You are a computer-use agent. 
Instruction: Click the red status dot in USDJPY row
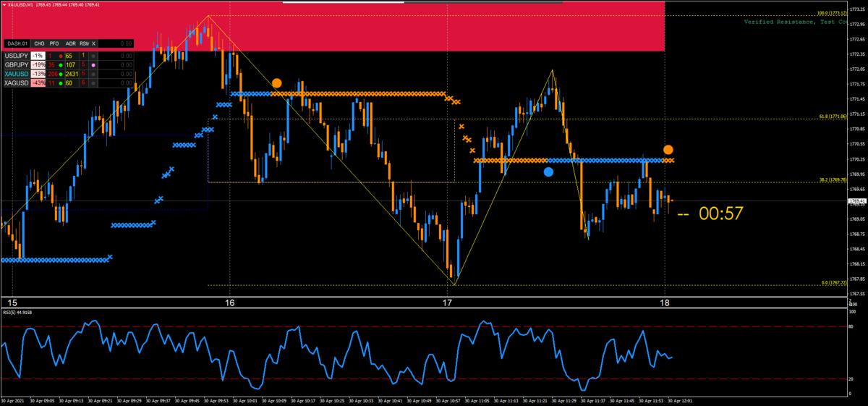pyautogui.click(x=61, y=56)
